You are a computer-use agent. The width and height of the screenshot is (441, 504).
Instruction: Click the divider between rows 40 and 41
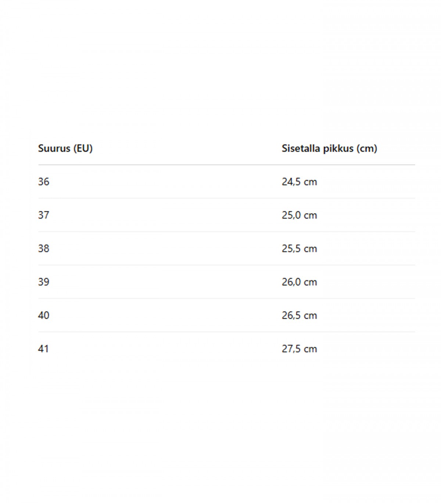click(226, 332)
